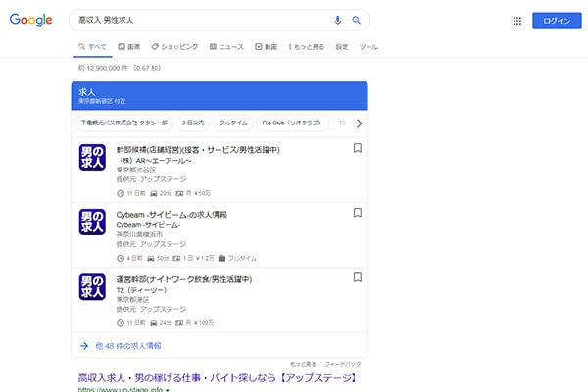Open the ツール menu
Viewport: 588px width, 392px height.
point(368,47)
